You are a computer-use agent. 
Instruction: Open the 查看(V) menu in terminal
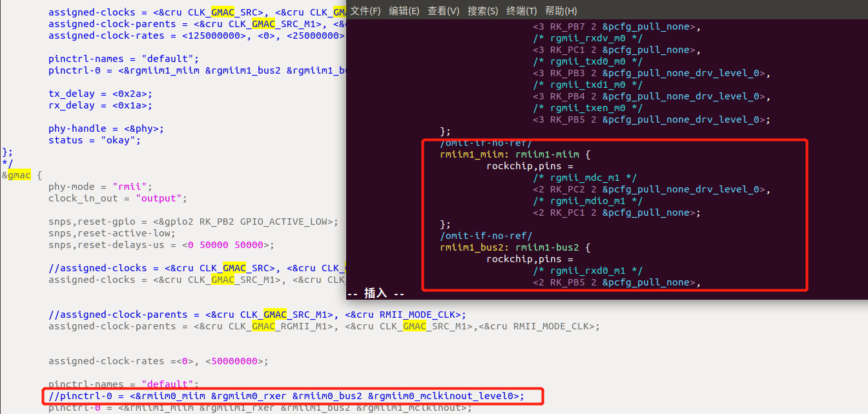443,11
